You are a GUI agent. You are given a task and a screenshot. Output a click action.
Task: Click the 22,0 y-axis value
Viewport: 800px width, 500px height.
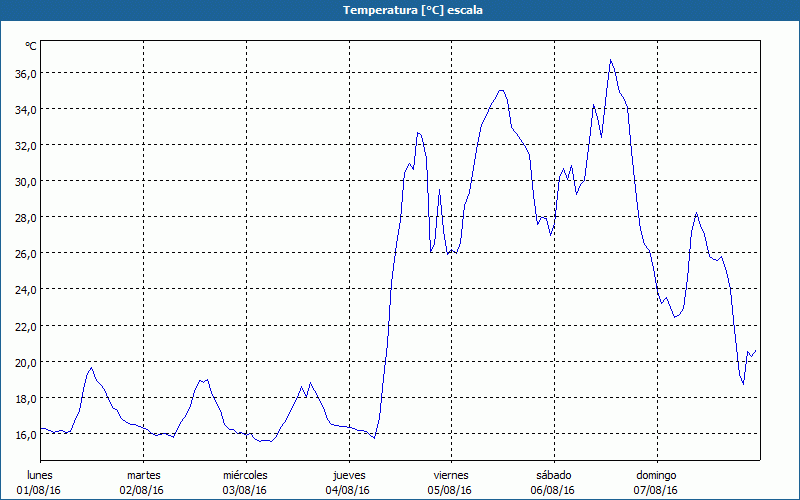point(26,326)
